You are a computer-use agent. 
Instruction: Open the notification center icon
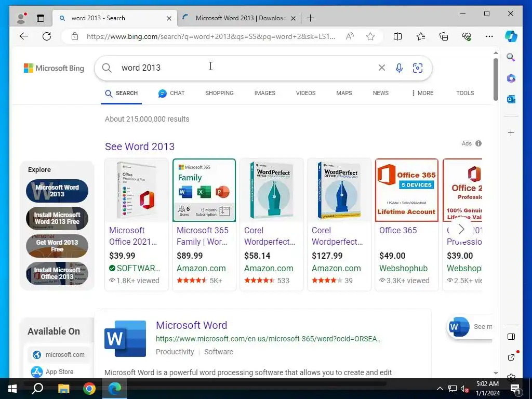coord(515,389)
